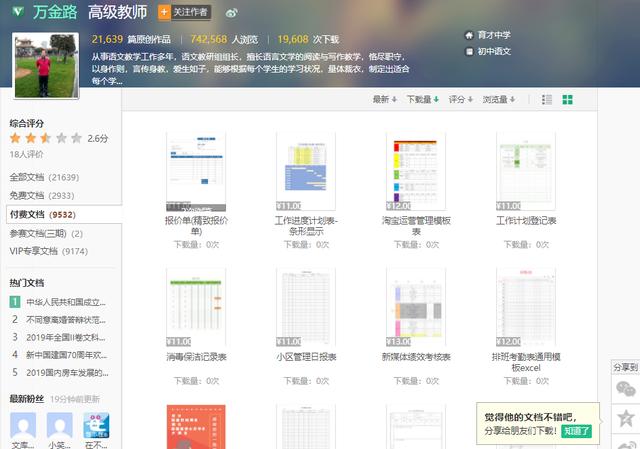Switch to grid view layout

pyautogui.click(x=568, y=100)
